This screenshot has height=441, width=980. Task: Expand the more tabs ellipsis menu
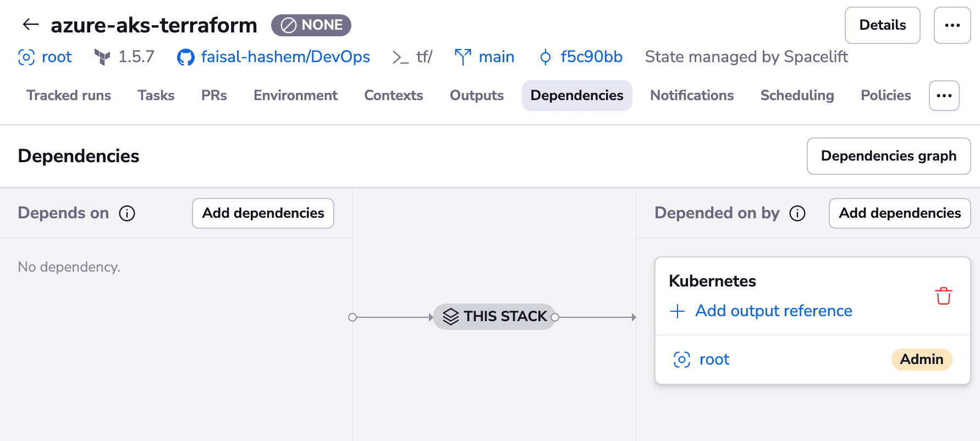[944, 96]
